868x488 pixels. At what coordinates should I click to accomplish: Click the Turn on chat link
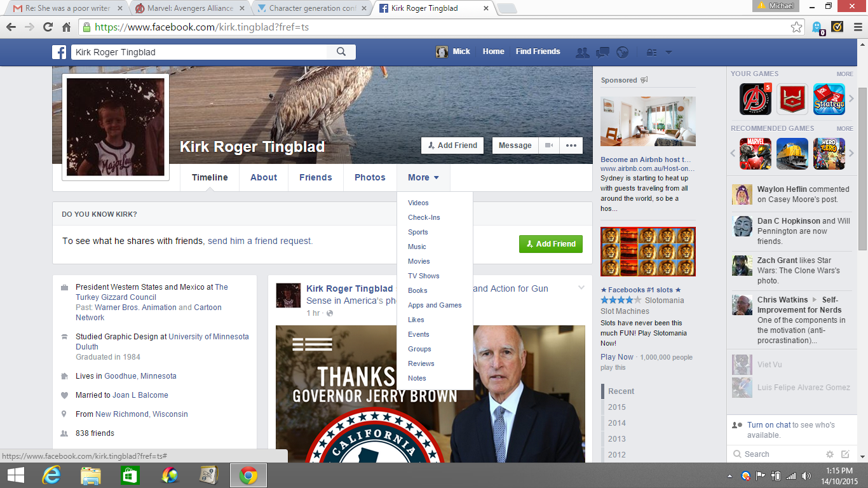(x=769, y=425)
